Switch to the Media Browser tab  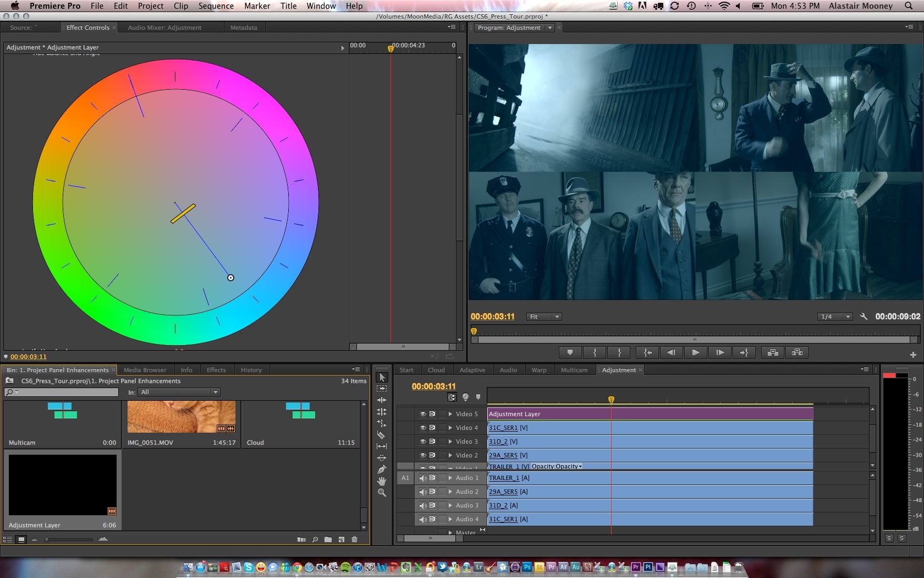[x=145, y=370]
